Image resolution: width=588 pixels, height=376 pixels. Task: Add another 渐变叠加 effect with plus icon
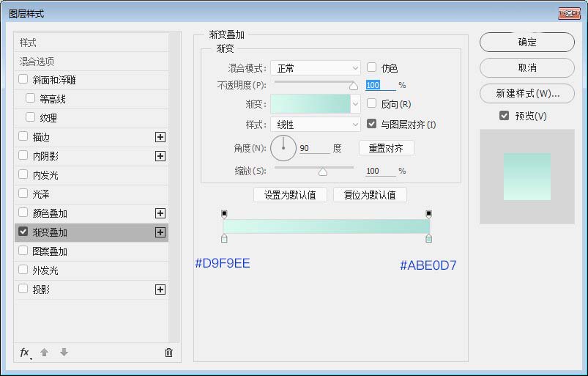click(x=160, y=232)
